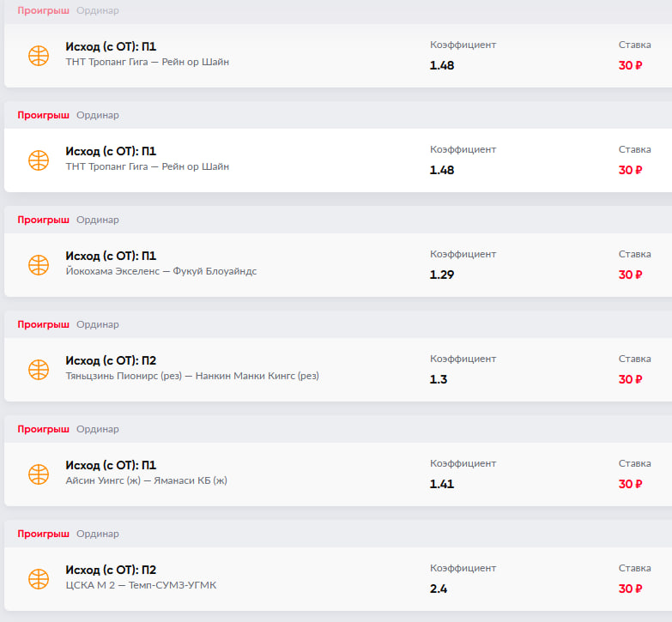Screen dimensions: 672x622
Task: Click basketball icon on ЦСКА М 2 bet
Action: coord(39,579)
